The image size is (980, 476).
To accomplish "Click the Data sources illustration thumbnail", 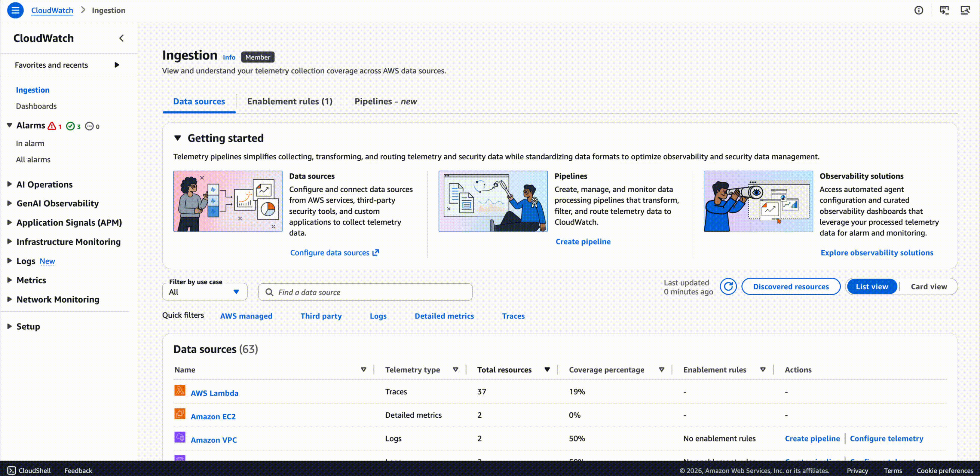I will [228, 201].
